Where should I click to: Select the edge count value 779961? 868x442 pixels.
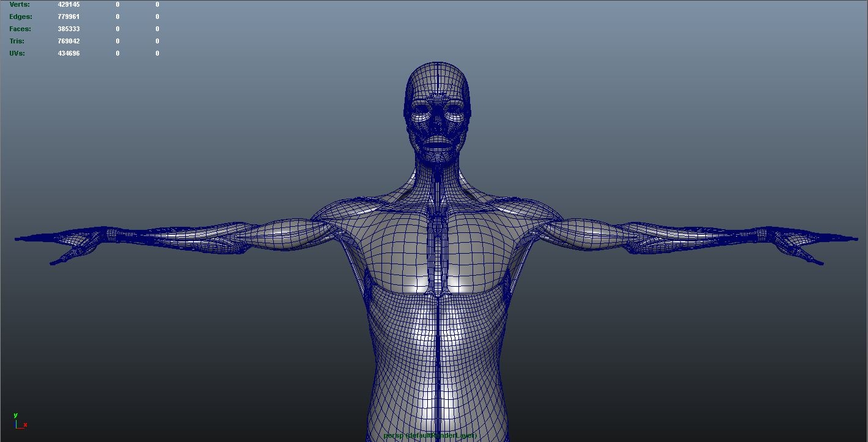70,17
